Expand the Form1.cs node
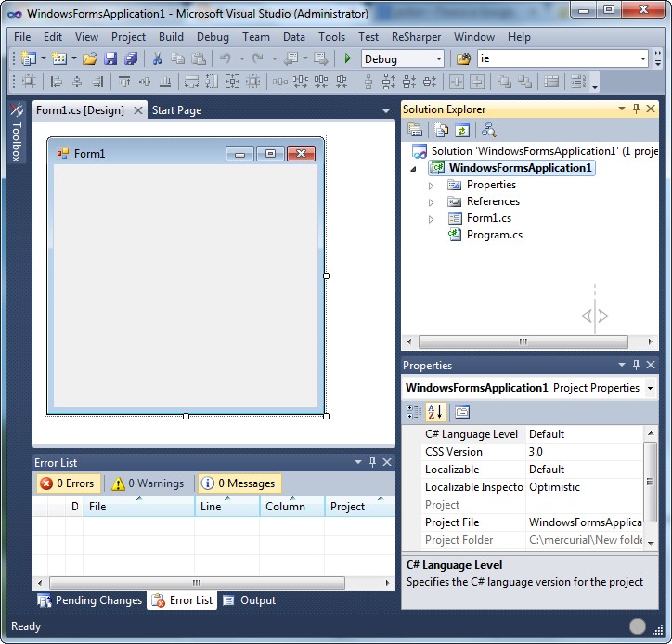The width and height of the screenshot is (672, 644). (432, 219)
